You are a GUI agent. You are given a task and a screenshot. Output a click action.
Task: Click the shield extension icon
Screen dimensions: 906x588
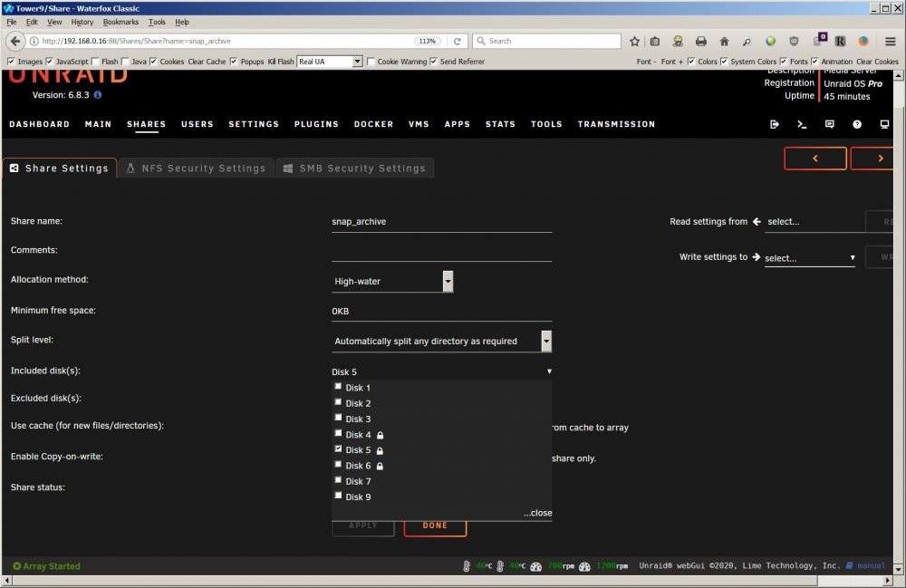794,41
